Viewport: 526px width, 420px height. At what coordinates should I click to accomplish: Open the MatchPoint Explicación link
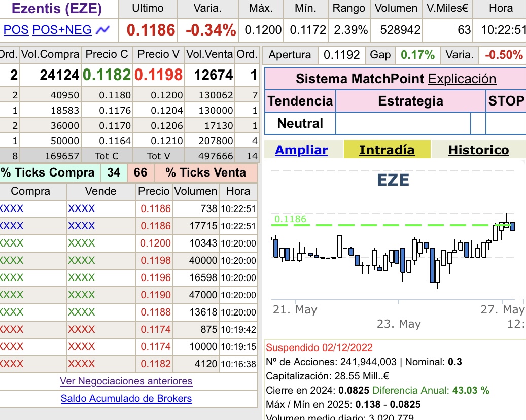pyautogui.click(x=462, y=79)
